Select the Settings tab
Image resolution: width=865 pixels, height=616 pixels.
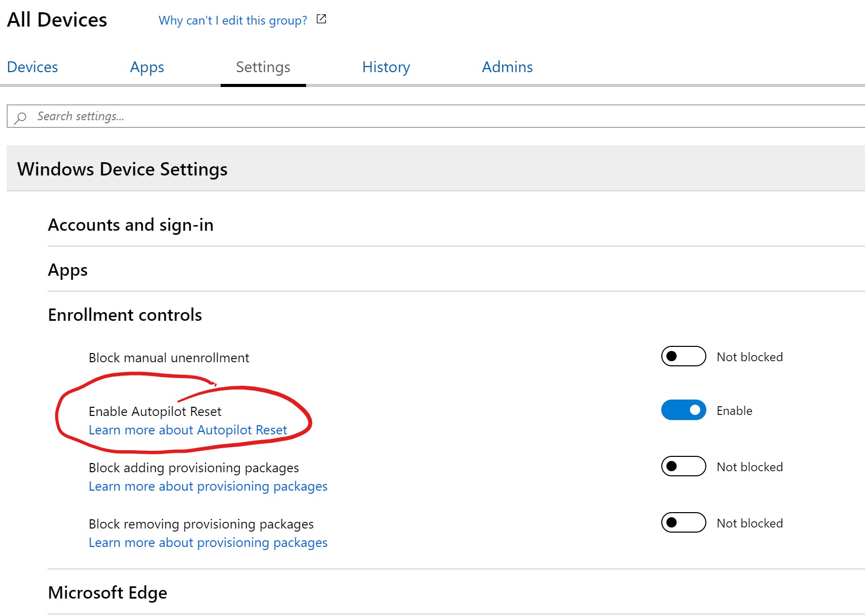point(263,67)
